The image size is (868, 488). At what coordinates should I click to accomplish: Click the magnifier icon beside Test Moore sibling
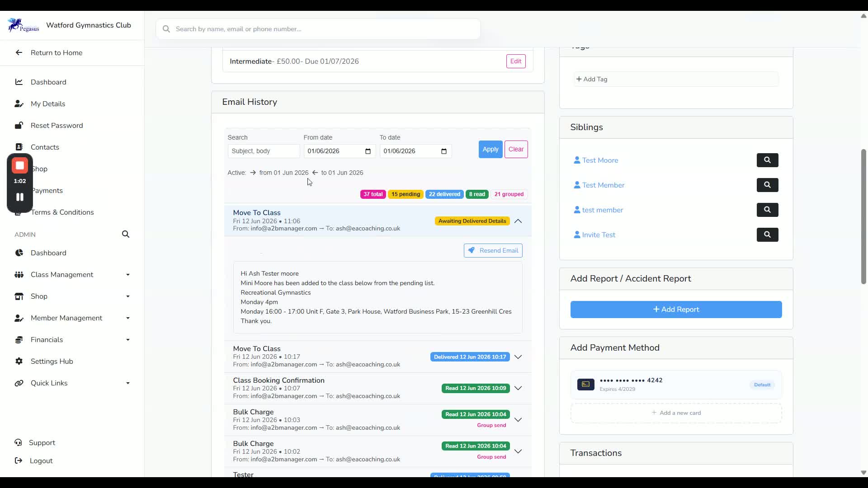pyautogui.click(x=767, y=160)
